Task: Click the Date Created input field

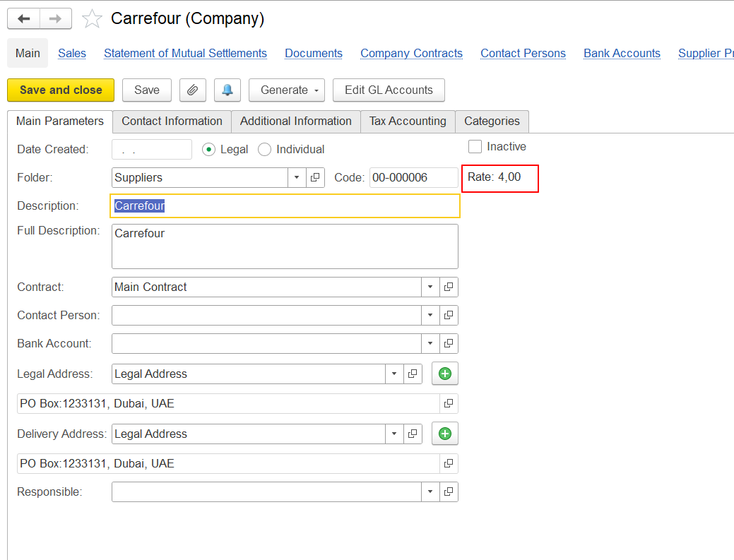Action: pyautogui.click(x=152, y=149)
